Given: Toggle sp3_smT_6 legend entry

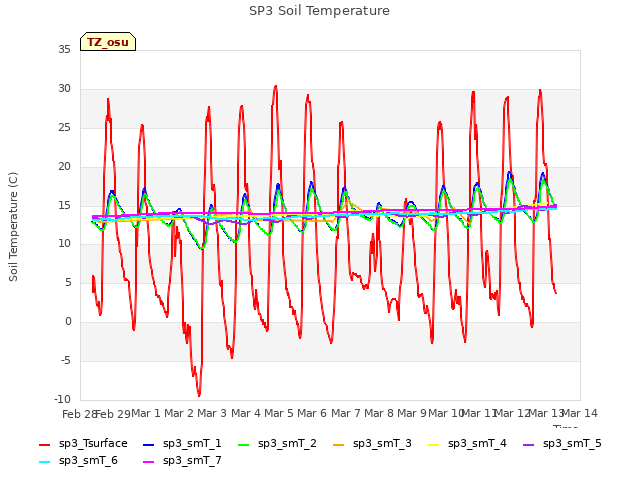Looking at the screenshot, I should pyautogui.click(x=78, y=461).
